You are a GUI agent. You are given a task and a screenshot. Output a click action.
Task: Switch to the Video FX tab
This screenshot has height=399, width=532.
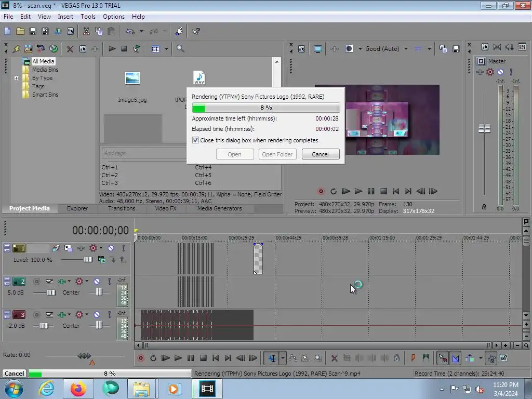pos(166,208)
